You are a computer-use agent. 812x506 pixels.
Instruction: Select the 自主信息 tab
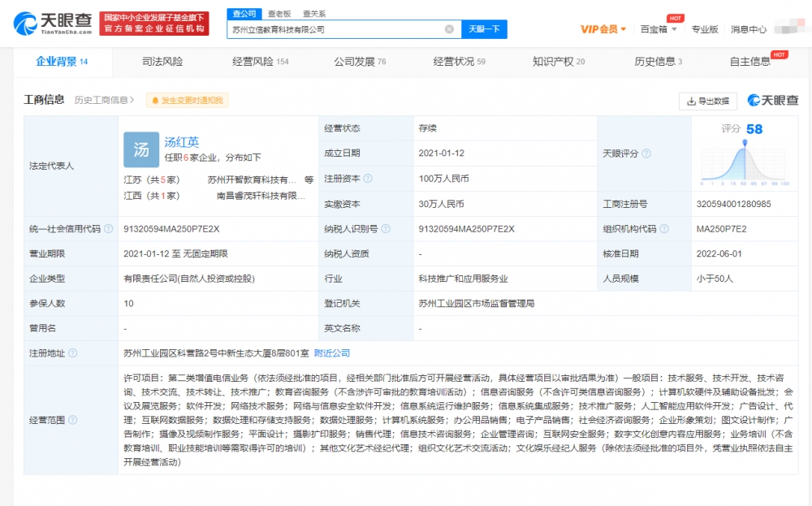[749, 62]
